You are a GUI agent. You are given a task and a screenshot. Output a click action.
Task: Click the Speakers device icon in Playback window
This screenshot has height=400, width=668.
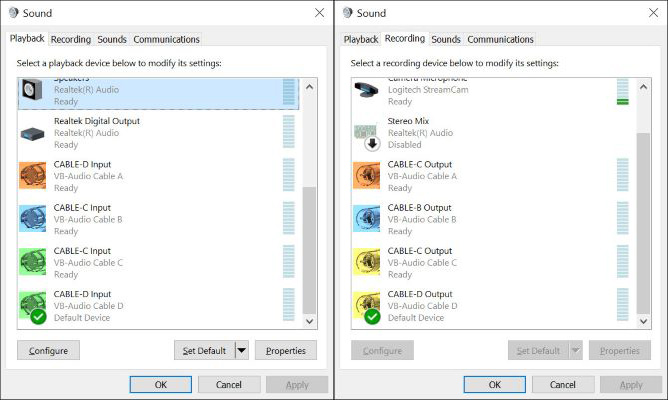[x=32, y=90]
